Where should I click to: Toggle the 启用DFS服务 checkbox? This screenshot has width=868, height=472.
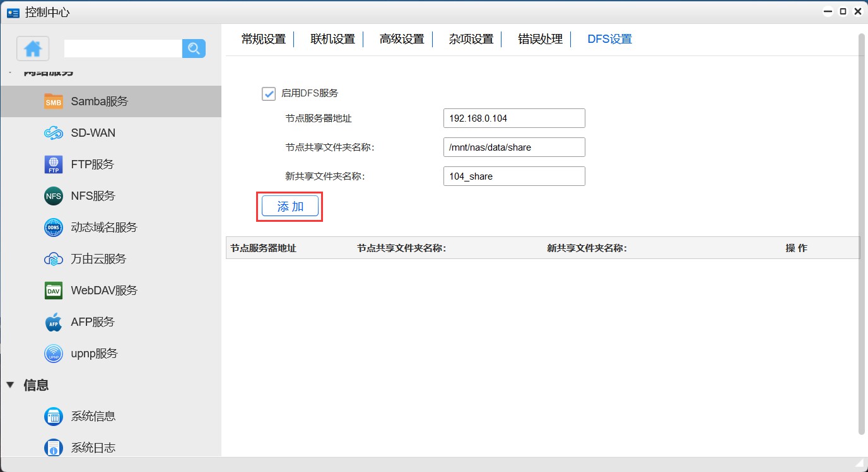pyautogui.click(x=269, y=93)
